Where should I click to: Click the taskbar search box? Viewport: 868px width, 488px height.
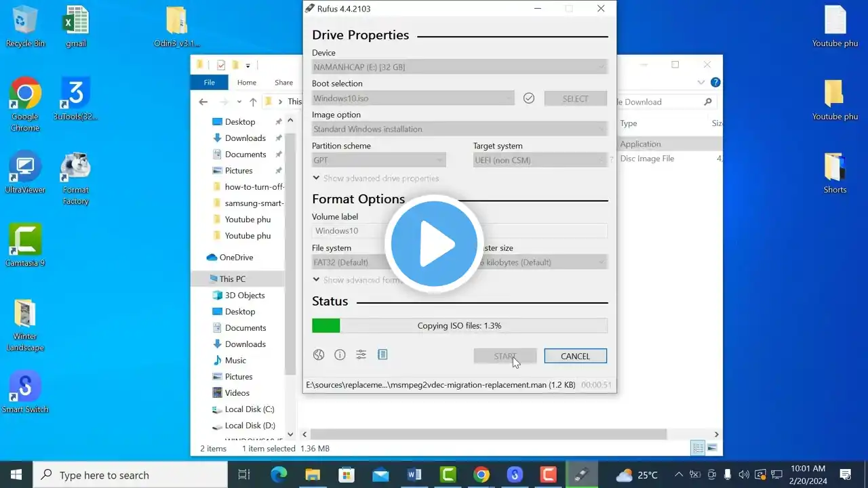click(x=130, y=474)
